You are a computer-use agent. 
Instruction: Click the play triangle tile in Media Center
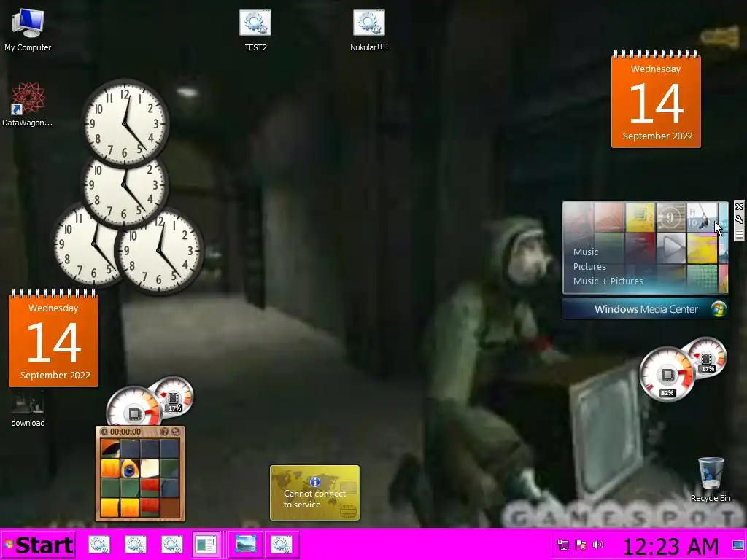click(671, 248)
